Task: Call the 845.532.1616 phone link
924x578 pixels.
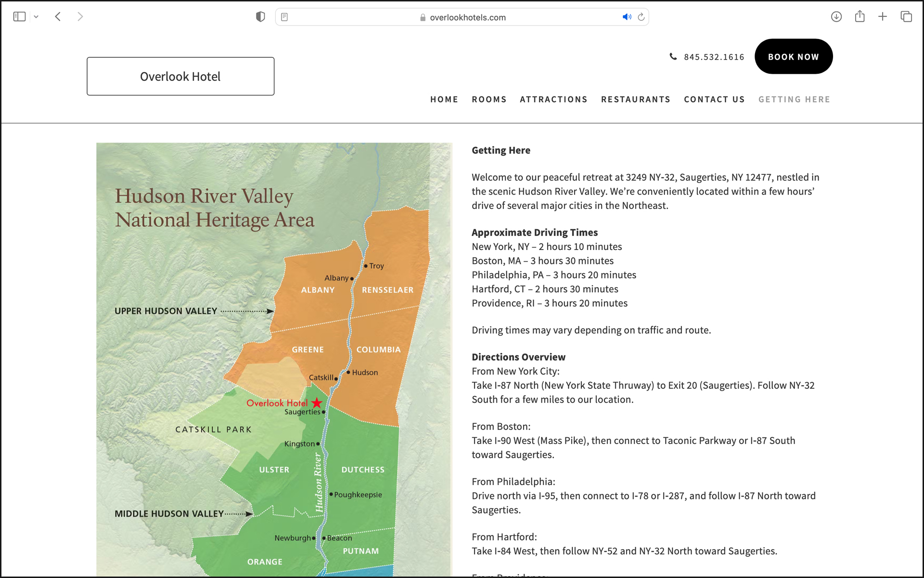Action: pos(714,57)
